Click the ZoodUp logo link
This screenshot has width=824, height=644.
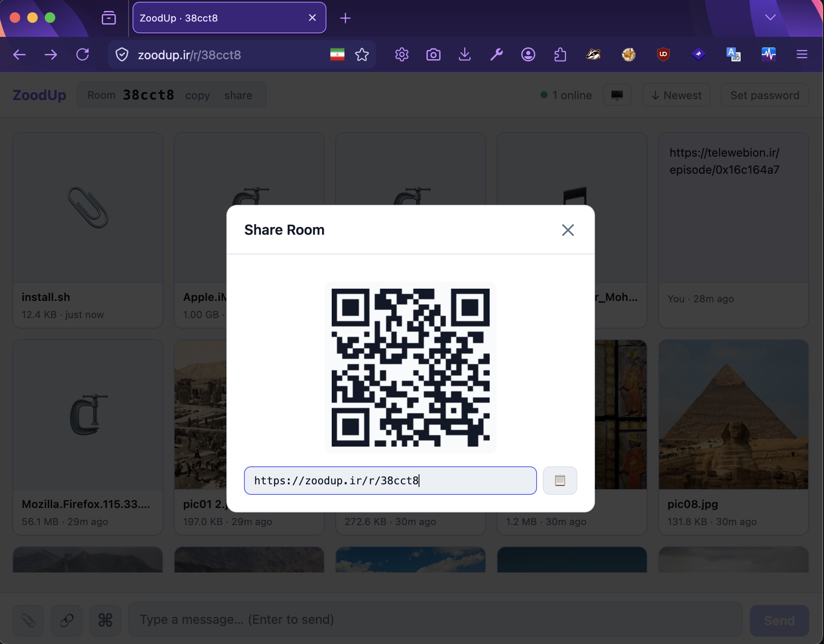pyautogui.click(x=39, y=95)
